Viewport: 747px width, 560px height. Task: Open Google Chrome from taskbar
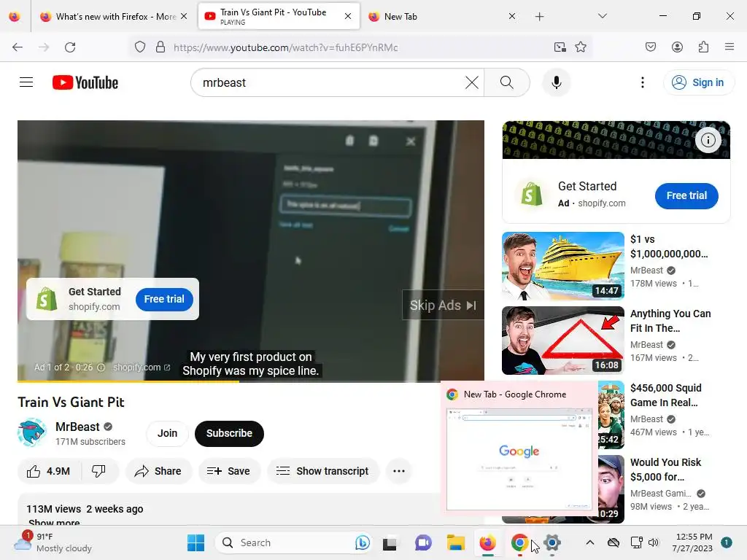519,542
